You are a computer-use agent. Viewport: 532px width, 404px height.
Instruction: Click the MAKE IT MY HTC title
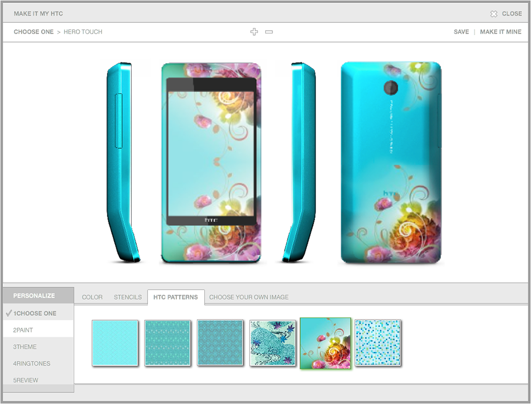(39, 13)
